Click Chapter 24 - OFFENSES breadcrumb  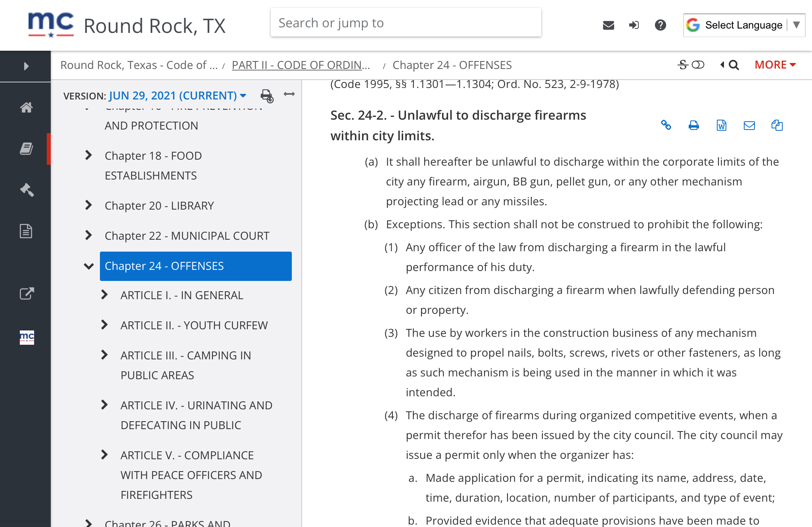452,65
